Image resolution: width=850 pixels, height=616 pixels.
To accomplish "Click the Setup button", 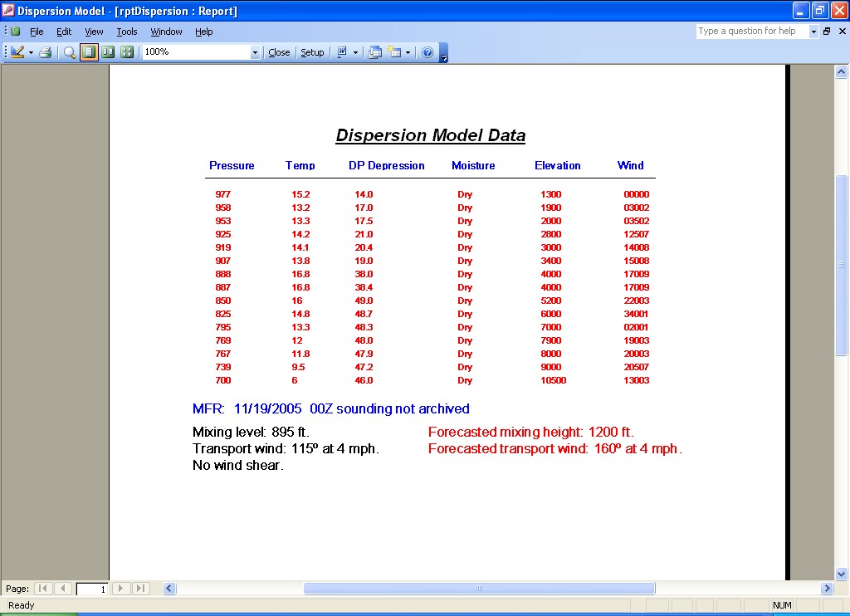I will (312, 52).
